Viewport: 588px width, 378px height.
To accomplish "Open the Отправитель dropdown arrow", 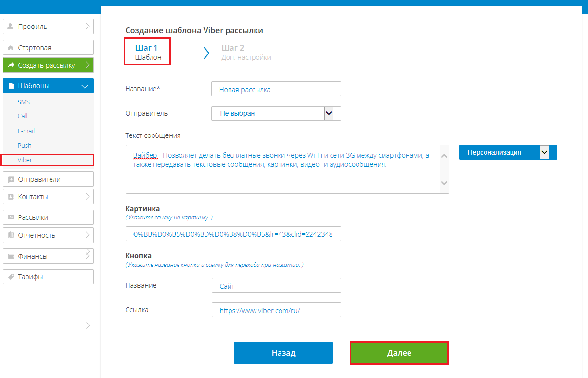I will pyautogui.click(x=329, y=113).
